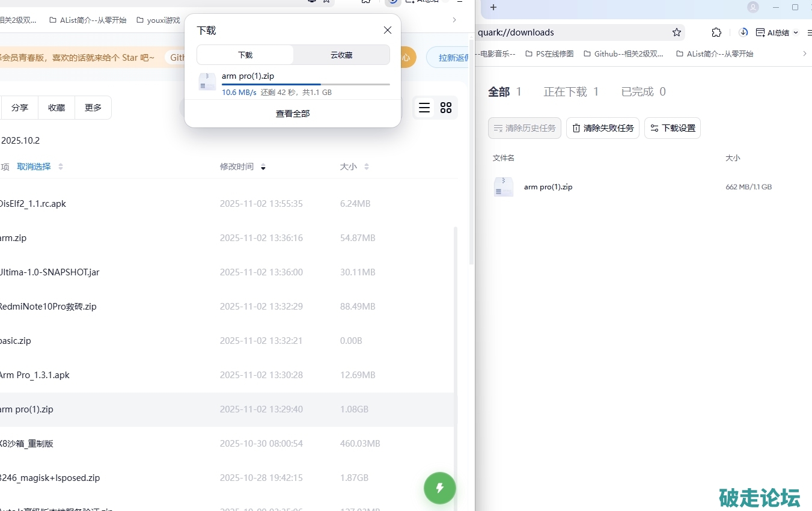
Task: Expand bookmarks overflow chevron in right window
Action: click(x=805, y=54)
